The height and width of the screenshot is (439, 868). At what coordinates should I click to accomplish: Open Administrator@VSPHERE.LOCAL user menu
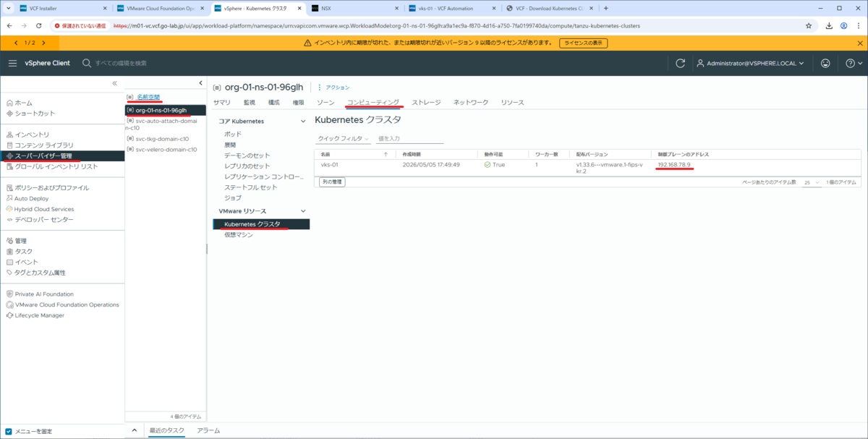(x=751, y=63)
